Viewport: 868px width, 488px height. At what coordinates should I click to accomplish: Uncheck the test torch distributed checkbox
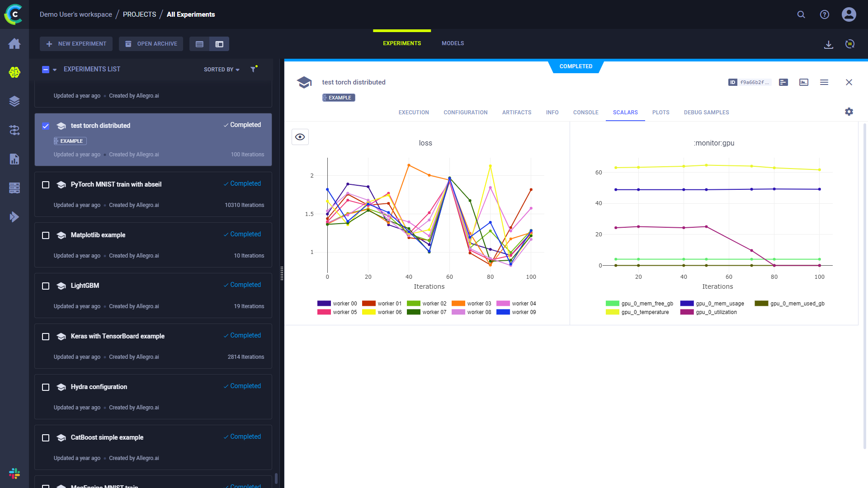(46, 126)
